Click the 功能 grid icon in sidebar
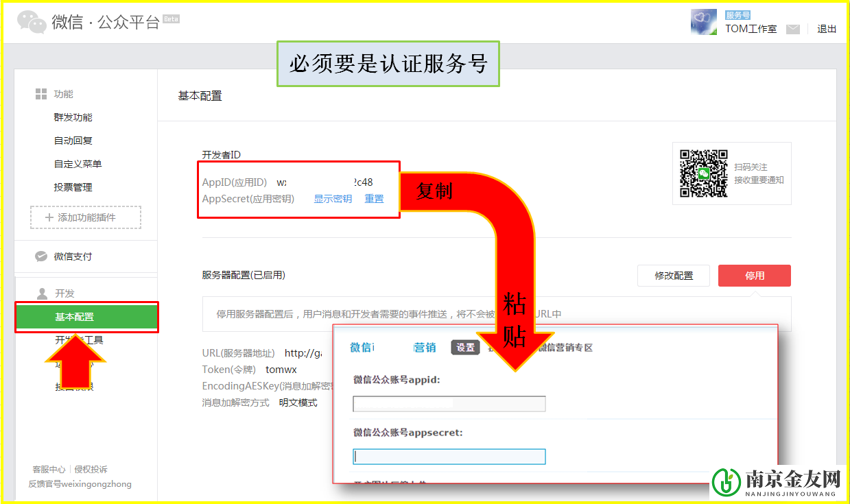Viewport: 850px width, 504px height. coord(40,94)
